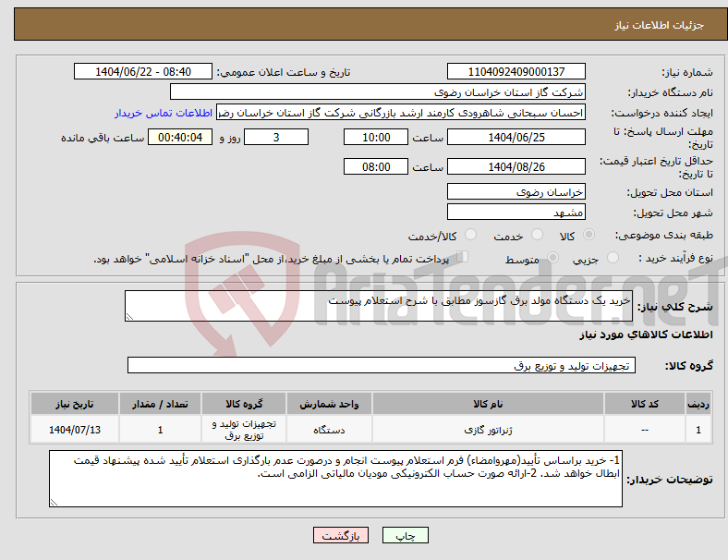
Task: Click the delivery city field مشهد
Action: [516, 213]
